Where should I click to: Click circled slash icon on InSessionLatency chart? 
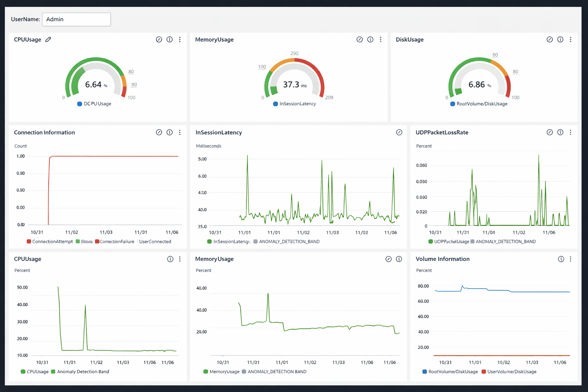(x=399, y=132)
